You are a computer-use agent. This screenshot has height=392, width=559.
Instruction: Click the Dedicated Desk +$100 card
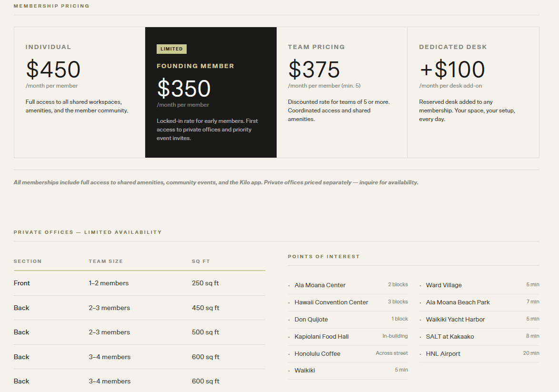(x=473, y=92)
